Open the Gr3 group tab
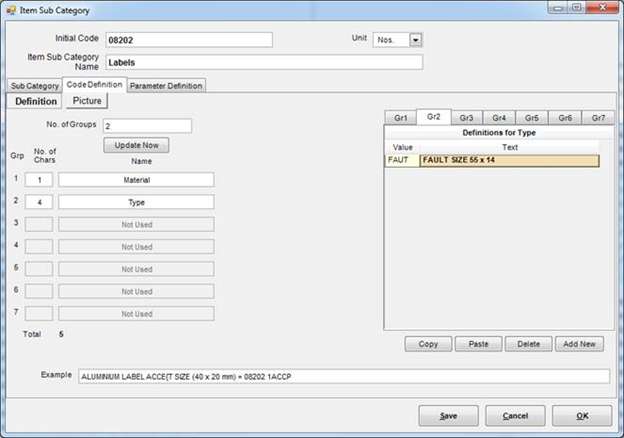The height and width of the screenshot is (438, 624). click(466, 118)
